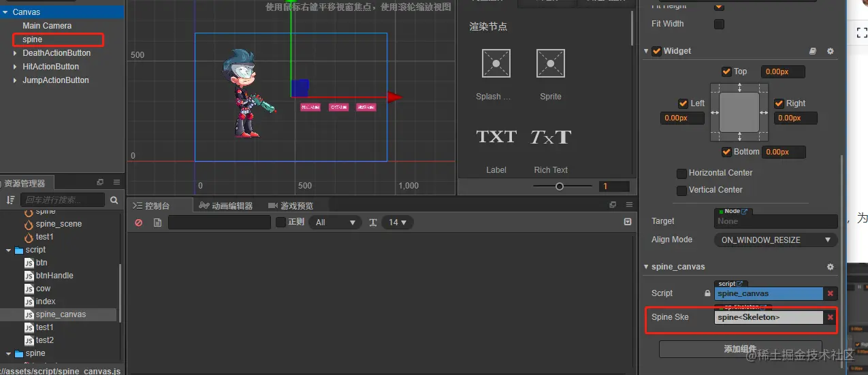Viewport: 868px width, 375px height.
Task: Expand the JumpActionButton node
Action: [x=16, y=80]
